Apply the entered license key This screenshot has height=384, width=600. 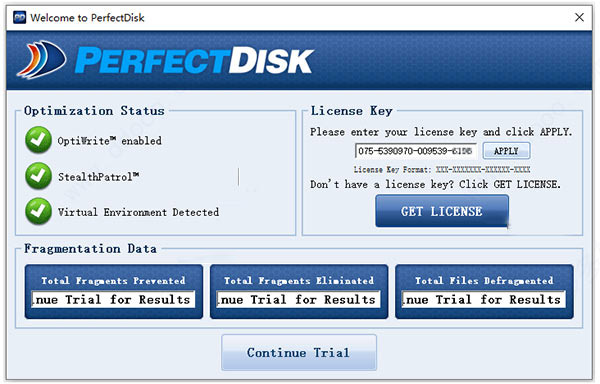[x=506, y=151]
